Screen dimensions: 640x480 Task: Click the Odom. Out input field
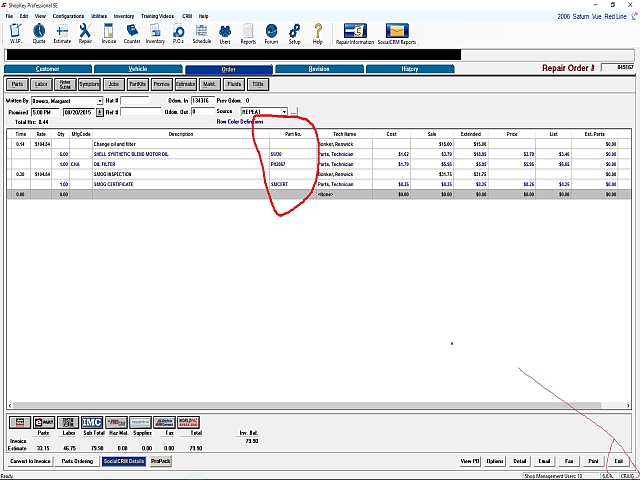pos(203,111)
